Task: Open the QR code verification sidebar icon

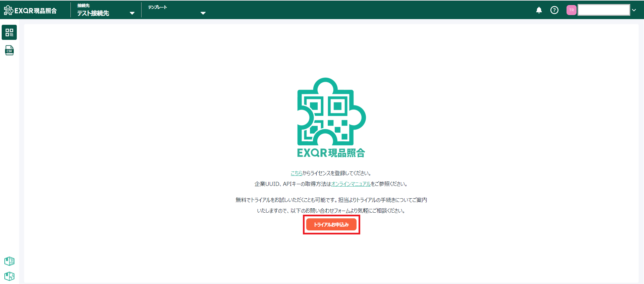Action: pyautogui.click(x=9, y=32)
